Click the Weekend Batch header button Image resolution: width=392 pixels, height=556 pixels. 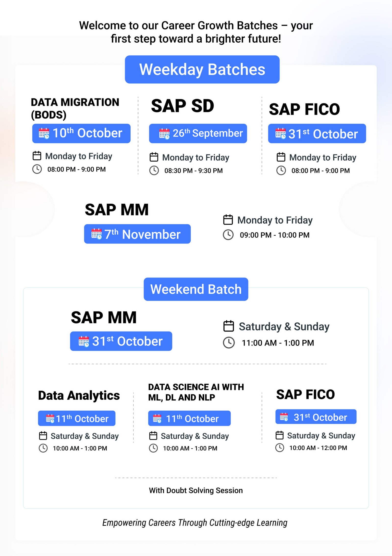tap(196, 289)
